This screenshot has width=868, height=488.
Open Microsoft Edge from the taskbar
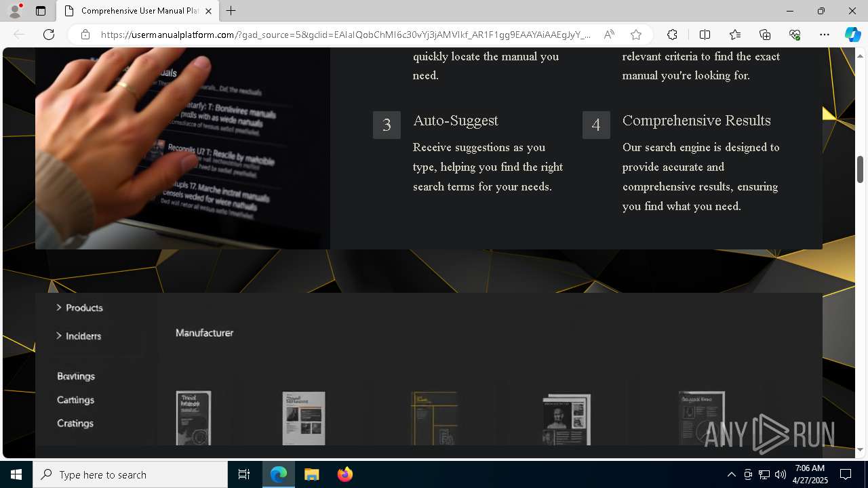[279, 474]
